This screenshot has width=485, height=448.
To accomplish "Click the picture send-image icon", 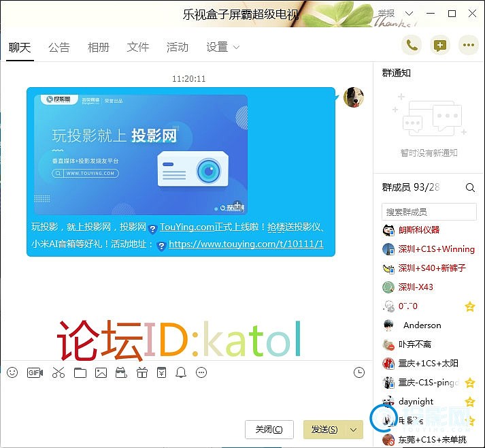I will (x=101, y=372).
